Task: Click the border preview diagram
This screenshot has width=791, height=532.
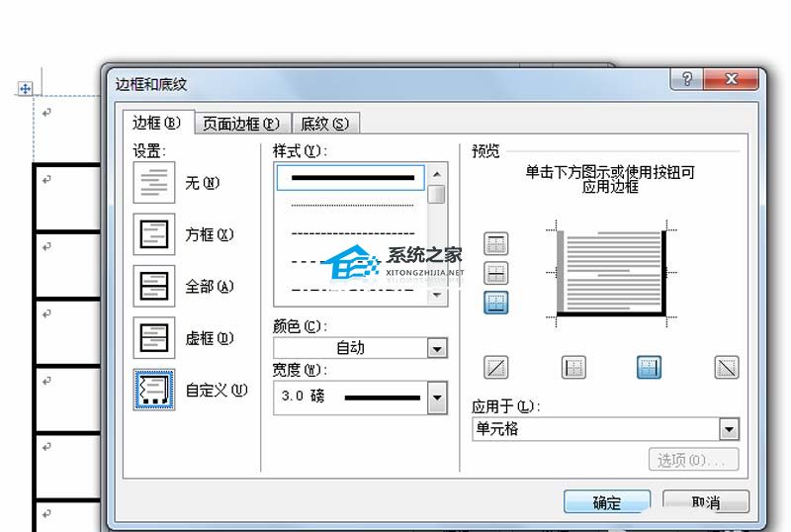Action: coord(611,273)
